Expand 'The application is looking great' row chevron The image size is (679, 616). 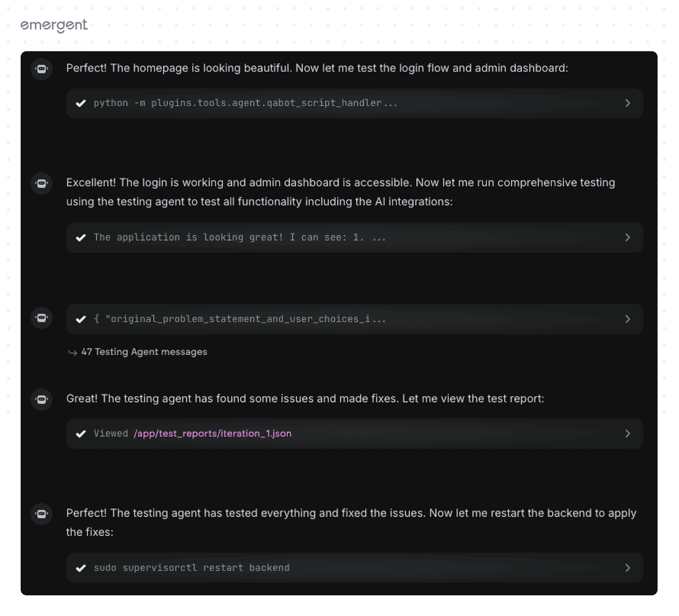coord(628,237)
